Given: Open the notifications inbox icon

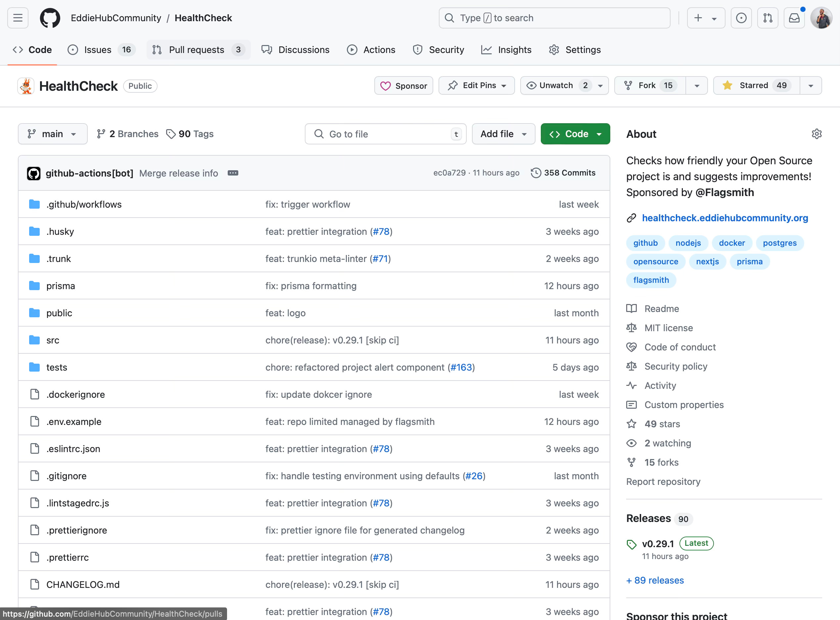Looking at the screenshot, I should 794,18.
